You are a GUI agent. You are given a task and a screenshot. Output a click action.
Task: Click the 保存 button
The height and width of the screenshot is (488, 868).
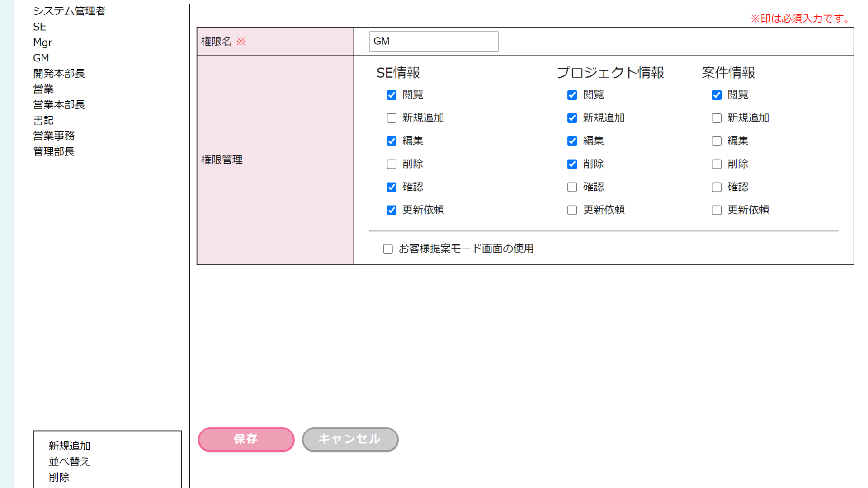tap(246, 439)
